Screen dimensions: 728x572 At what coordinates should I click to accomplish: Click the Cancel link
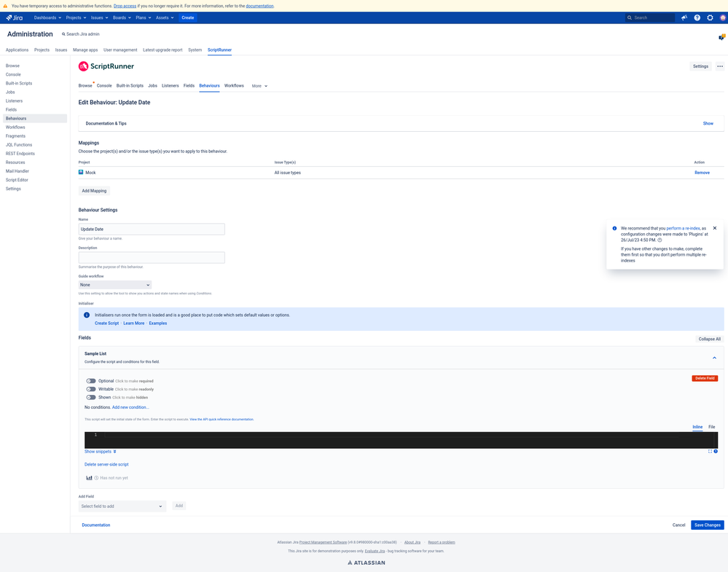coord(678,525)
